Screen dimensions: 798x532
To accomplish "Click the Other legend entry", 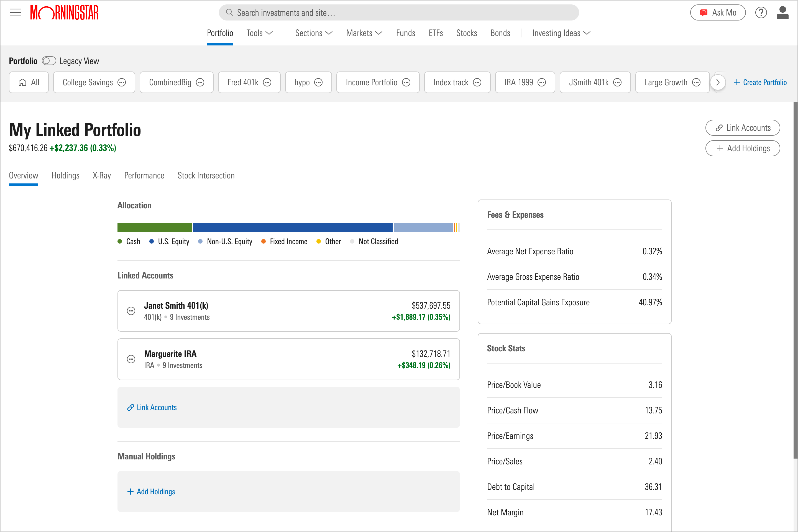I will 328,242.
